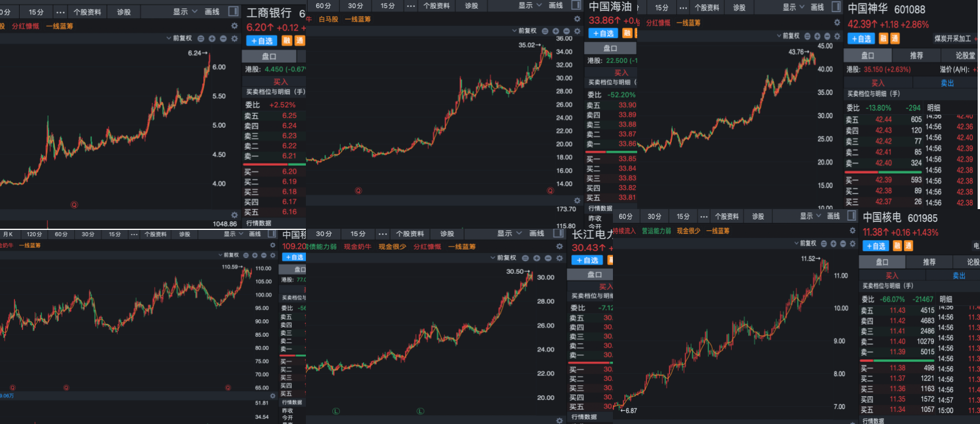Viewport: 980px width, 424px height.
Task: Open 显示 dropdown in 中国海油 toolbar
Action: [x=530, y=5]
